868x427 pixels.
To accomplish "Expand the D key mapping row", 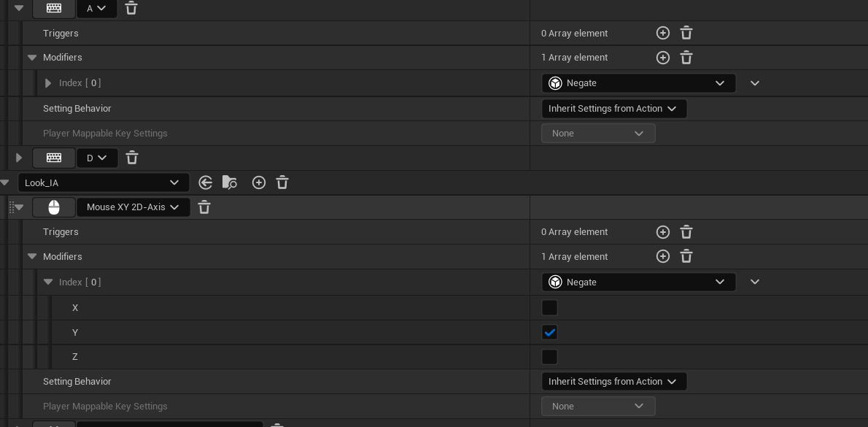I will pos(19,158).
